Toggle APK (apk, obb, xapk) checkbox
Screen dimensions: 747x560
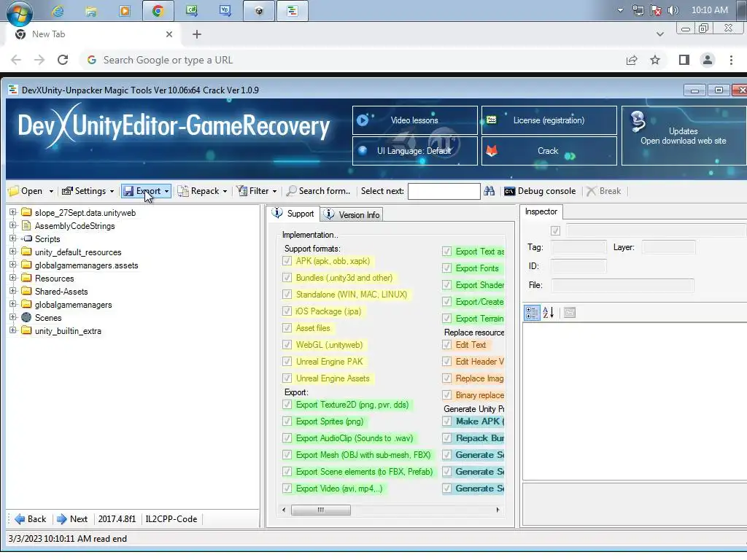[287, 260]
